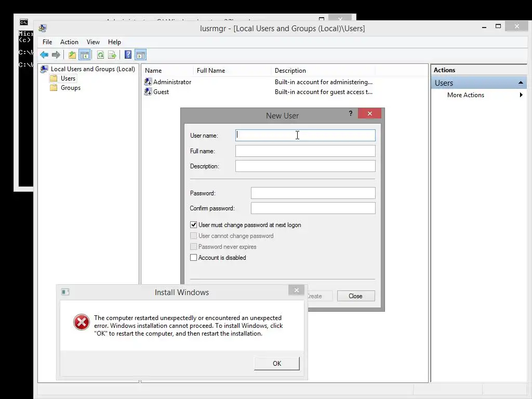532x399 pixels.
Task: Click the User name input field
Action: point(305,135)
